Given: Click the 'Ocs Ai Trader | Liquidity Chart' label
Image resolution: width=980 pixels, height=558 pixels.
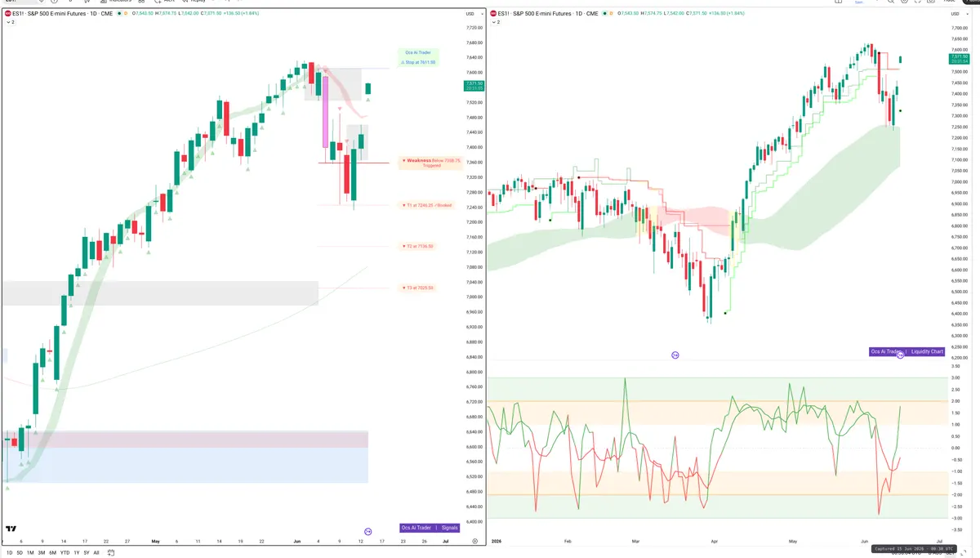Looking at the screenshot, I should tap(907, 351).
